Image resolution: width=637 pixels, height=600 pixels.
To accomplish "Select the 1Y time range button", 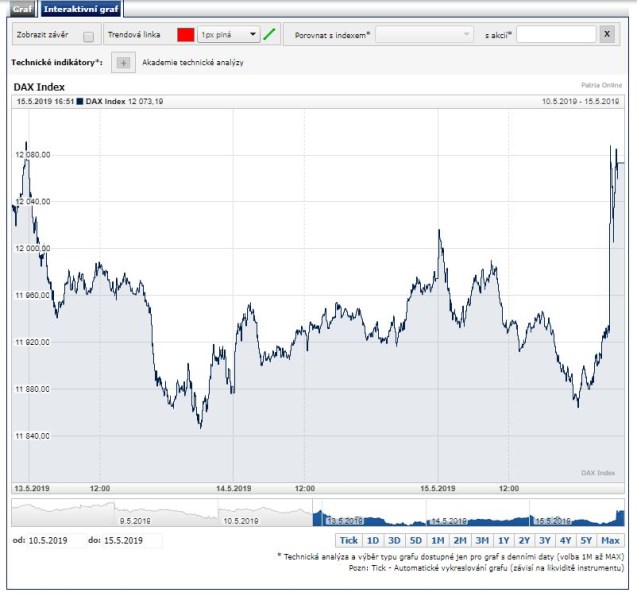I will pos(503,540).
